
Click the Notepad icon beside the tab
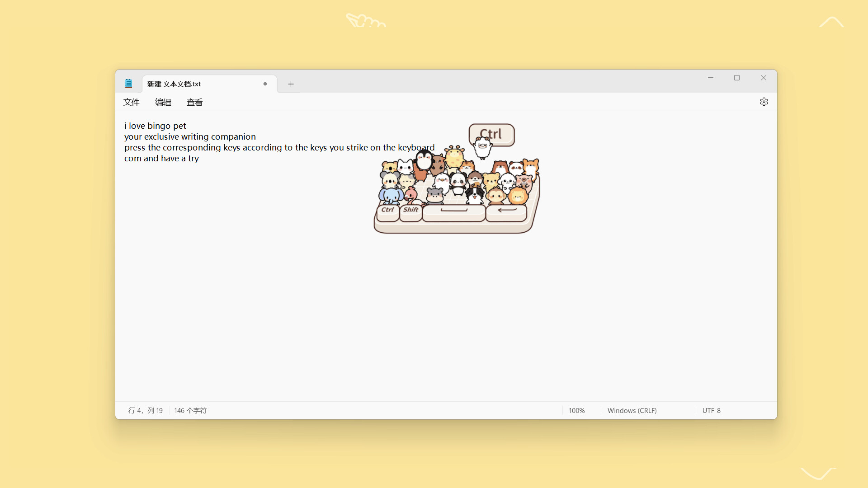pyautogui.click(x=129, y=84)
